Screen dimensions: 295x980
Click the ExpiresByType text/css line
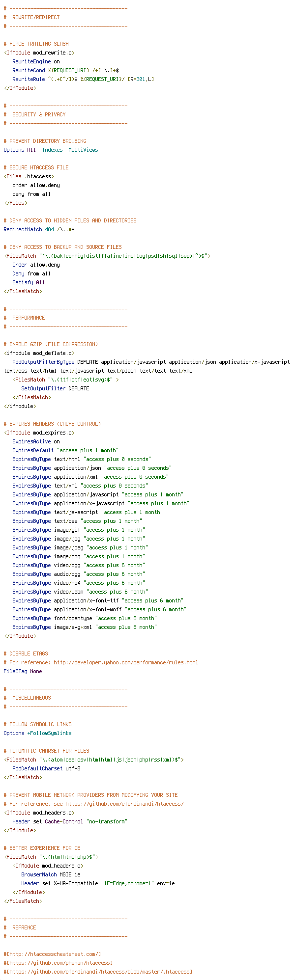[77, 521]
